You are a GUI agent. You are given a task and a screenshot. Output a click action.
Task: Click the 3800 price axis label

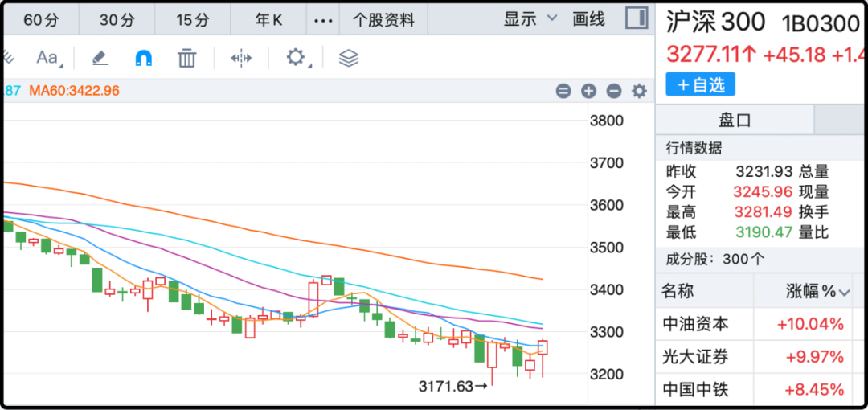pos(607,121)
